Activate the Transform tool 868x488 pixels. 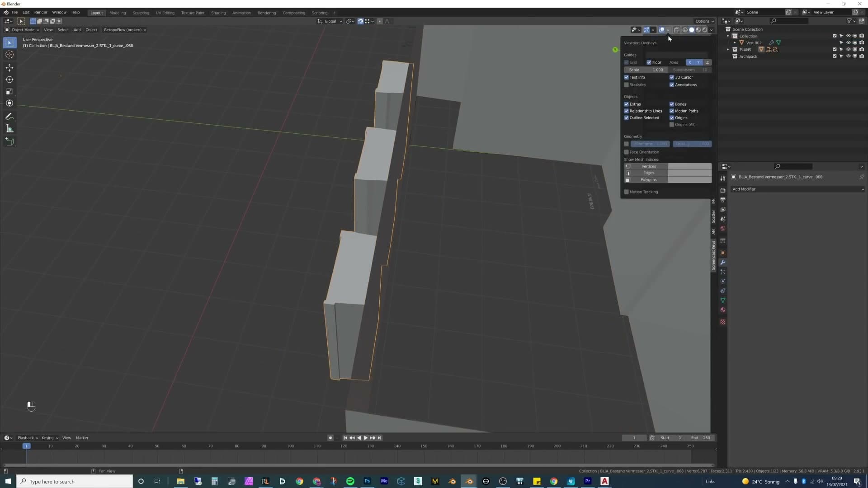[9, 103]
